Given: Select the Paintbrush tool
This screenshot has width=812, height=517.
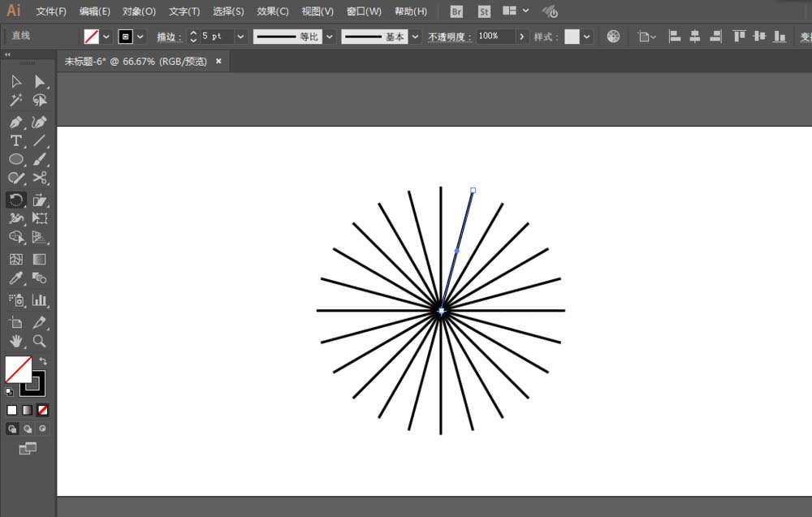Looking at the screenshot, I should (x=39, y=159).
